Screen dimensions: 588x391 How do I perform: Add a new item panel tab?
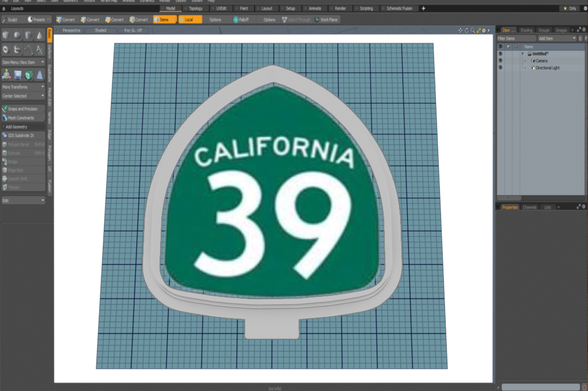click(572, 30)
